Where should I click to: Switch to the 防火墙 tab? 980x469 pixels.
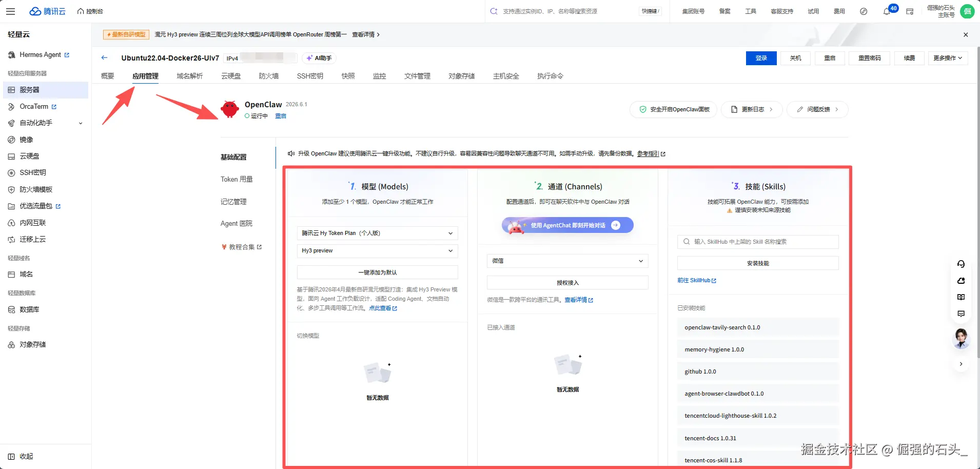coord(269,76)
